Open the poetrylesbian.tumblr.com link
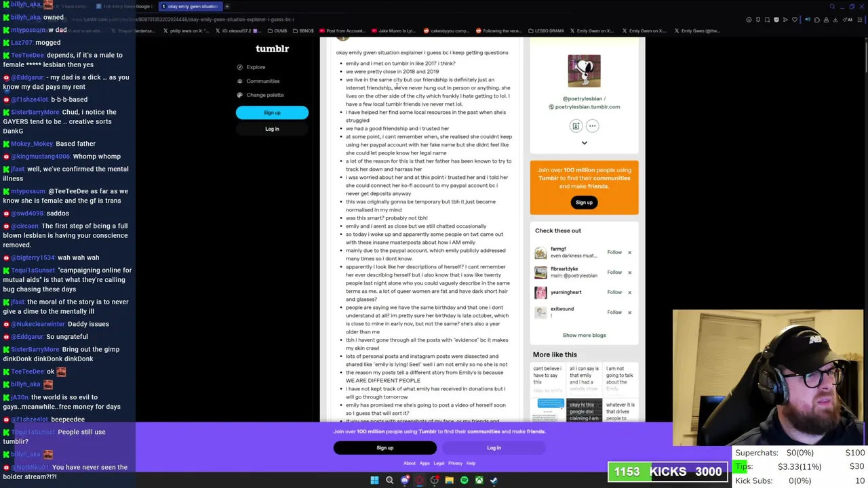Screen dimensions: 868x488 pos(587,107)
